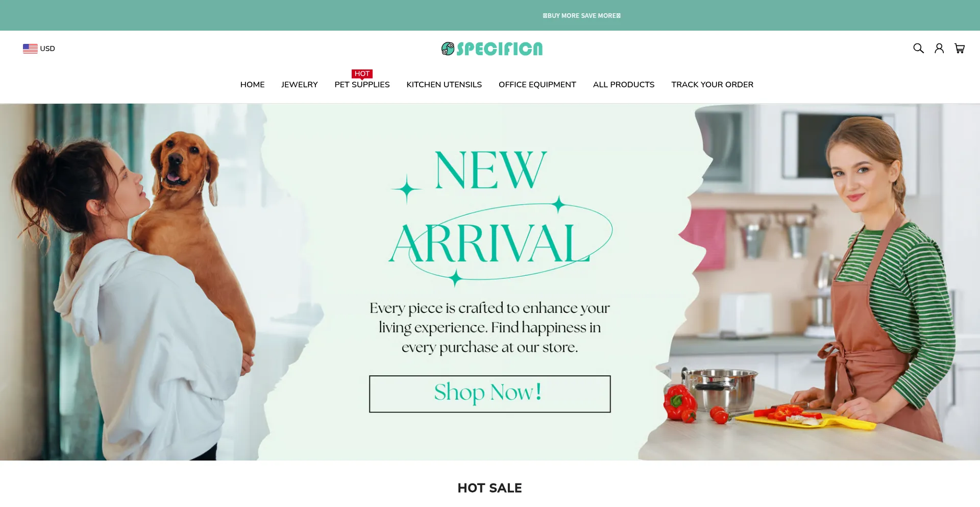This screenshot has width=980, height=507.
Task: Open the PET SUPPLIES category
Action: click(x=362, y=85)
